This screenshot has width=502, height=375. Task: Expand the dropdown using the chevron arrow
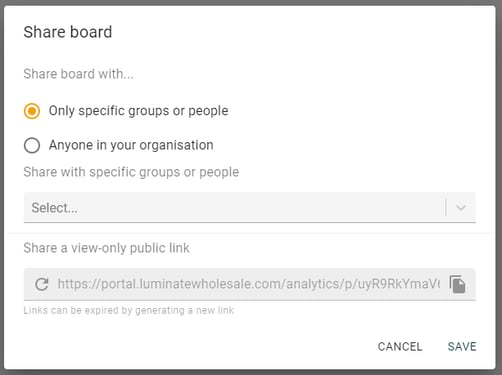[461, 208]
